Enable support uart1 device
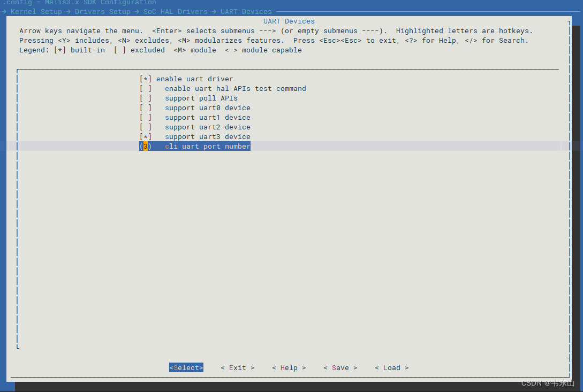Viewport: 583px width, 392px height. (146, 118)
